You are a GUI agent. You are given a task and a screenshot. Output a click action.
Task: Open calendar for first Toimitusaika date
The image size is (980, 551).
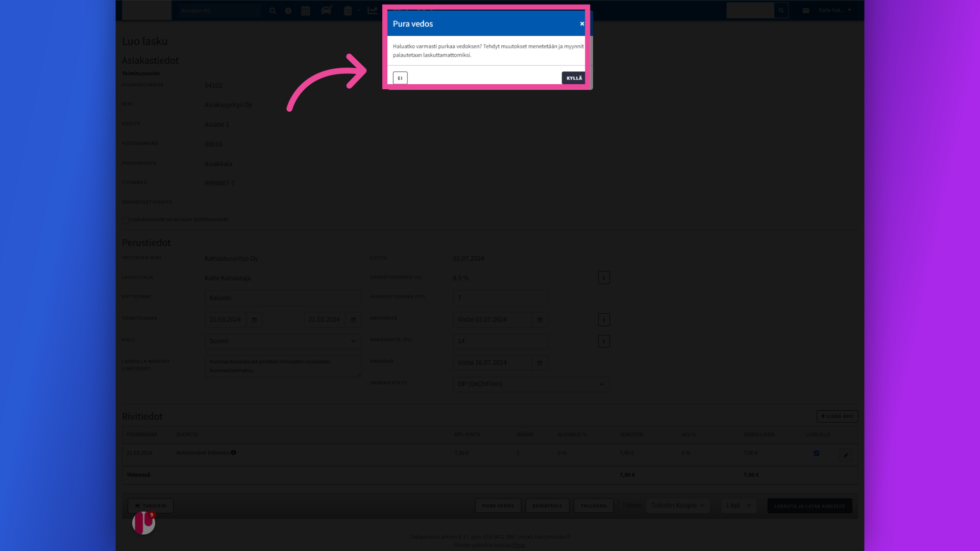point(254,320)
